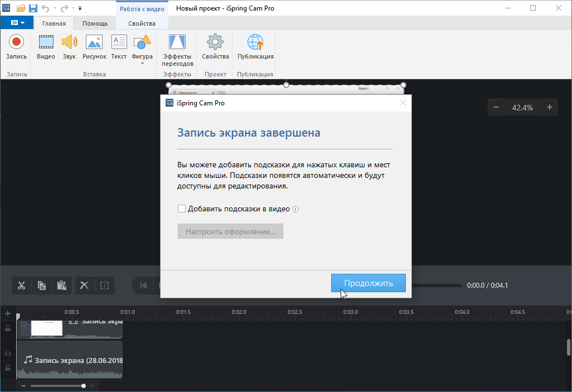Click the timeline vertical scrollbar
572x392 pixels.
(568, 347)
